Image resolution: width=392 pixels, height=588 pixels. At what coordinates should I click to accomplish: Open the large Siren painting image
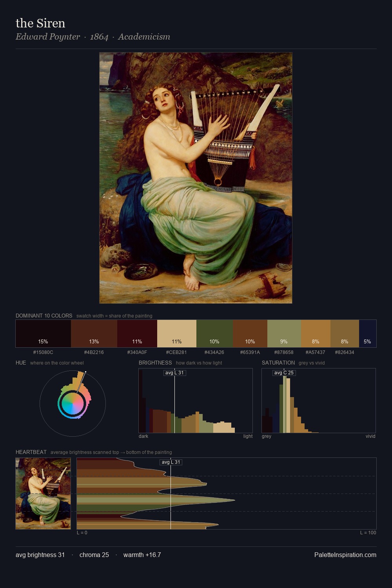point(196,178)
